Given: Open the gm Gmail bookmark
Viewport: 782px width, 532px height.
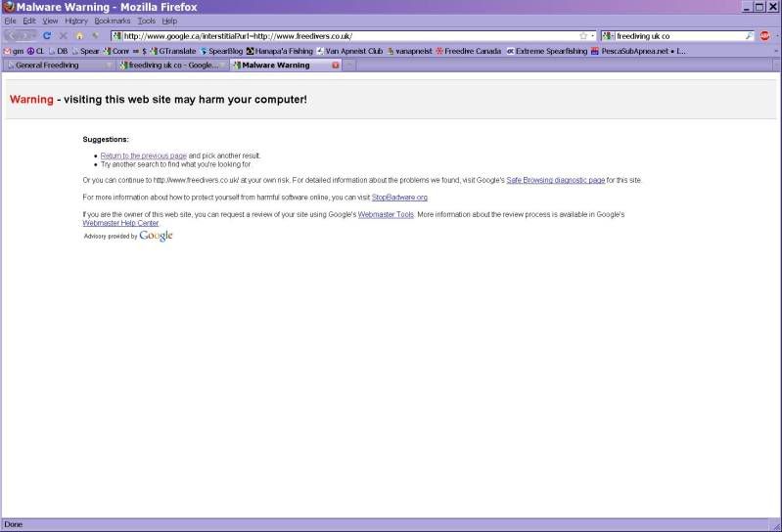Looking at the screenshot, I should pyautogui.click(x=14, y=51).
